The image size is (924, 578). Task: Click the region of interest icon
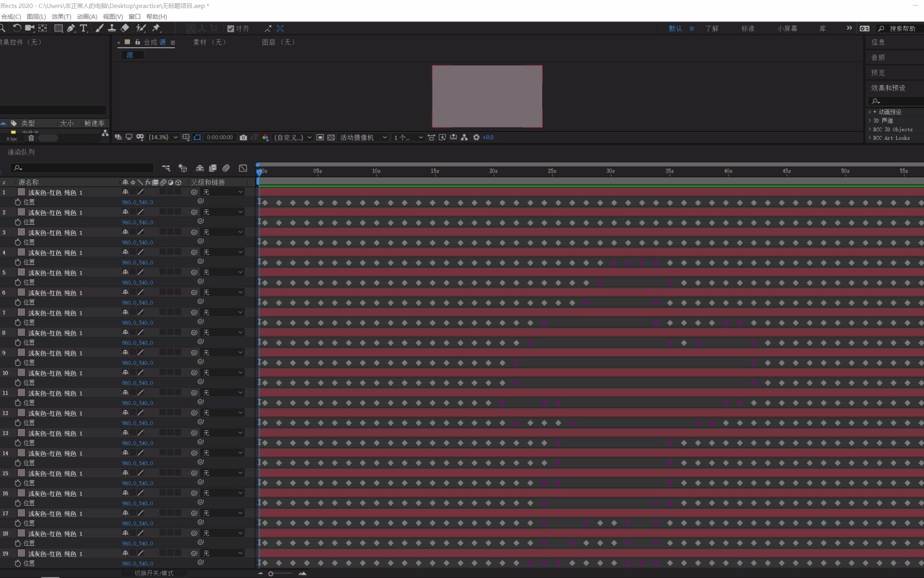(320, 138)
